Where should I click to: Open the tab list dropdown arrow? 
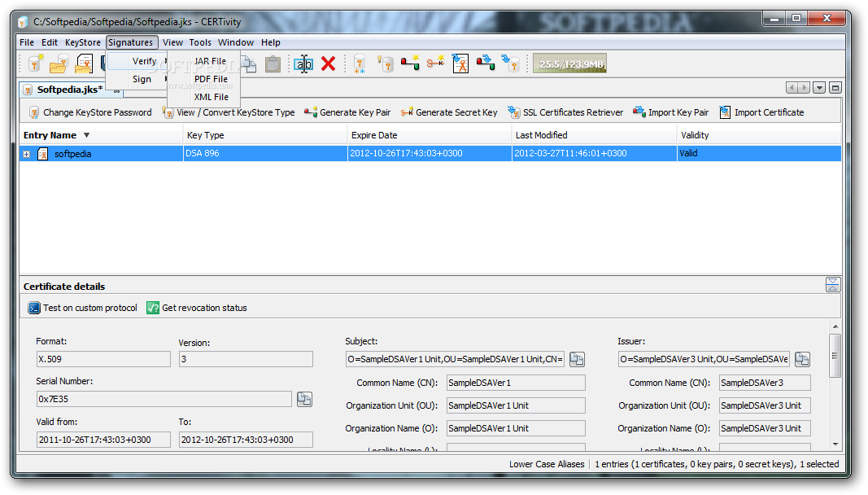click(819, 88)
